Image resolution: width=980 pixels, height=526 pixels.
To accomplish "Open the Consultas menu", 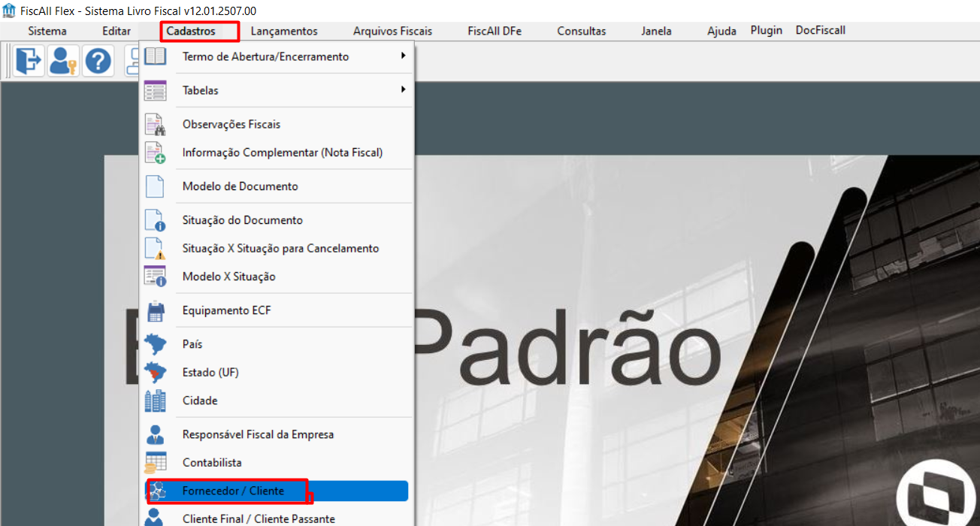I will pyautogui.click(x=582, y=31).
